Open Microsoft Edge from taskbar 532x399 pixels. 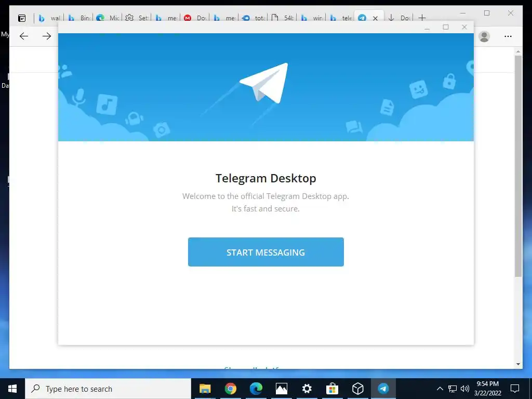pyautogui.click(x=256, y=389)
